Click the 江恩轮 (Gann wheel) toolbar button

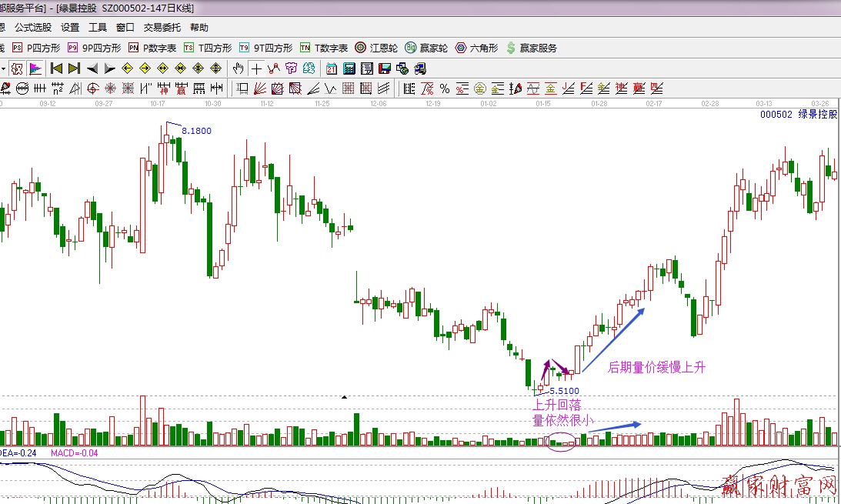376,48
